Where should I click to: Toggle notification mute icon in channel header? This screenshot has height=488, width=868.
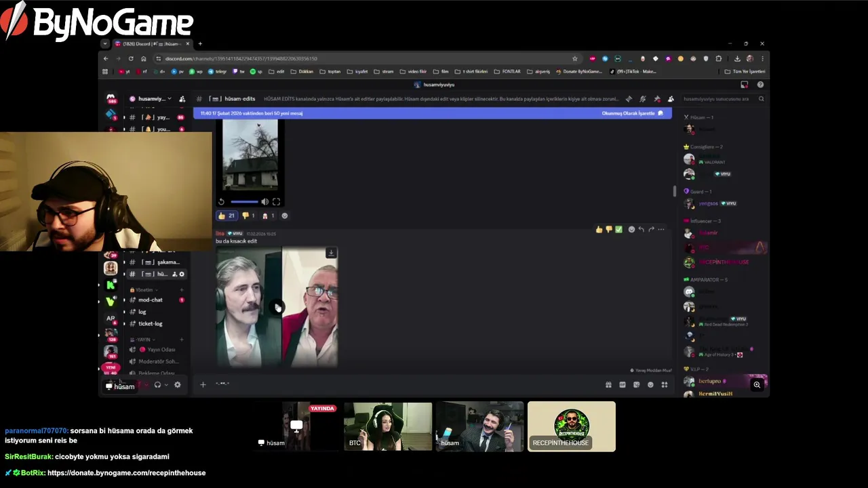click(x=643, y=99)
